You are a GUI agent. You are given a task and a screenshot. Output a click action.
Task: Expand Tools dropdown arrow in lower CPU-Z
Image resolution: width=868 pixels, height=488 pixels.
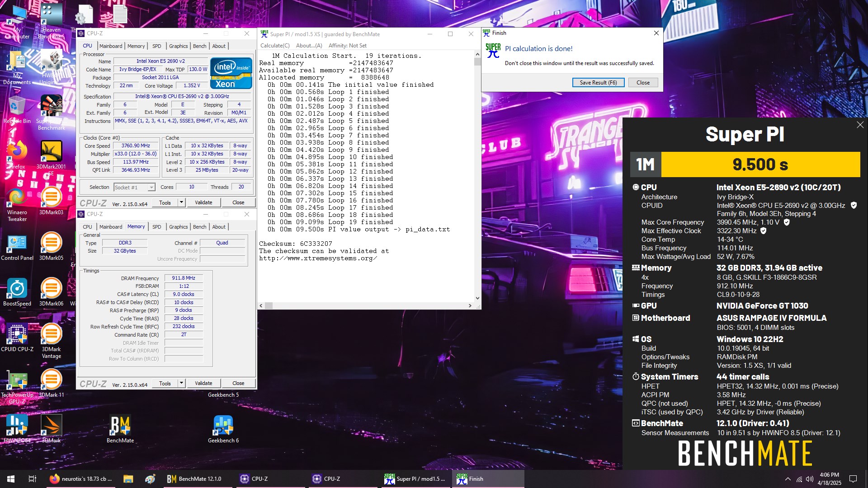(181, 383)
